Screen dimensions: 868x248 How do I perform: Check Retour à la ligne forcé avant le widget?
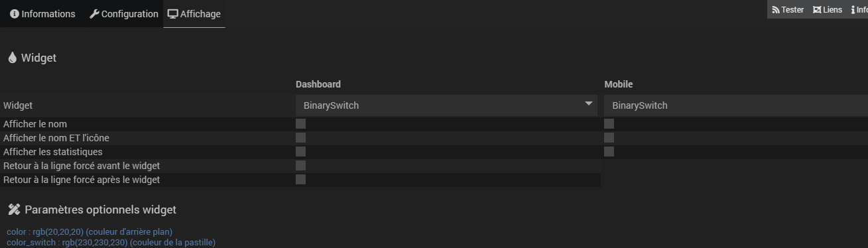[x=300, y=165]
